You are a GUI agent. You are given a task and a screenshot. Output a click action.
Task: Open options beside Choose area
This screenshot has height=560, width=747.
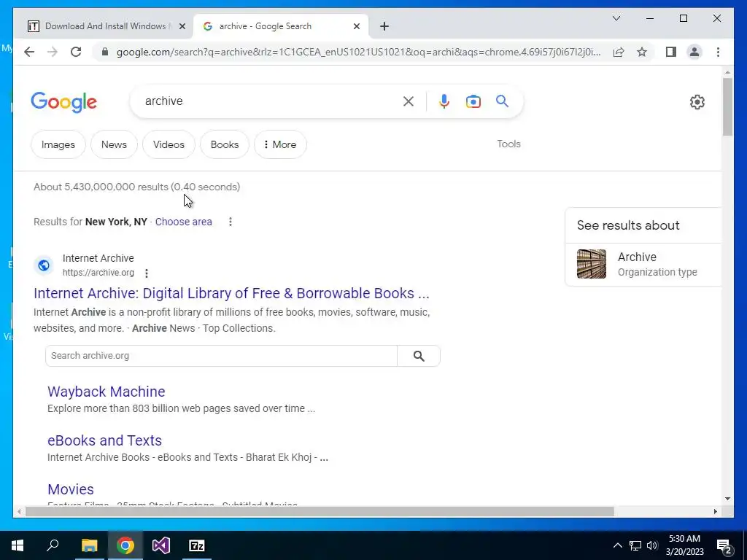click(x=230, y=222)
